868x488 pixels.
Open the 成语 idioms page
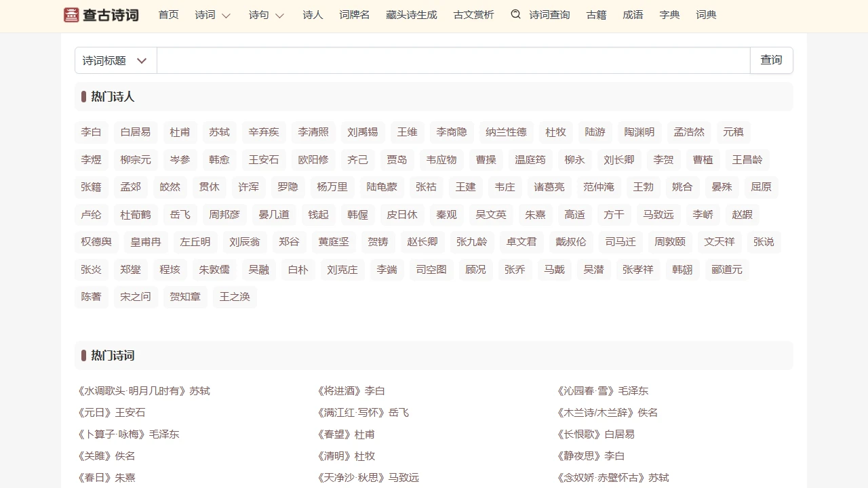pos(633,15)
